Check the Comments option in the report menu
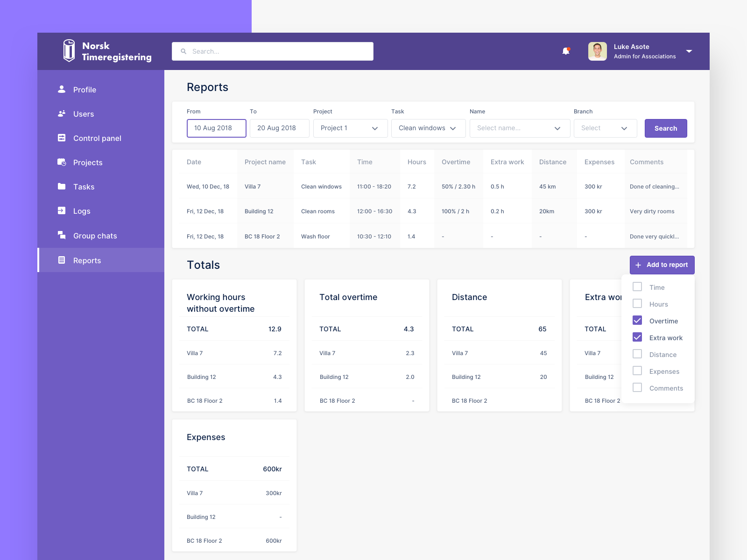747x560 pixels. [637, 387]
